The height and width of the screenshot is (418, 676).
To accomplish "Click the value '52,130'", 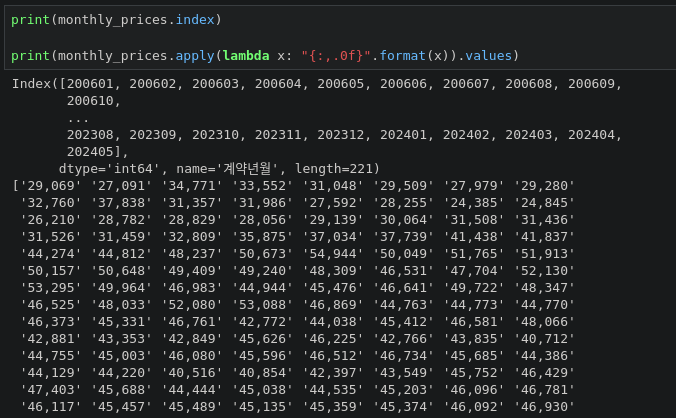I will 544,271.
